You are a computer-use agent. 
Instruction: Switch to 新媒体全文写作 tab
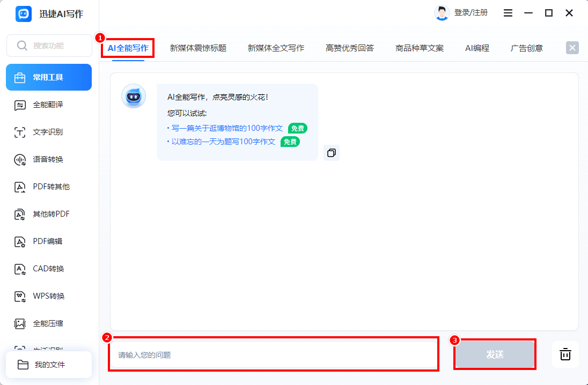276,48
